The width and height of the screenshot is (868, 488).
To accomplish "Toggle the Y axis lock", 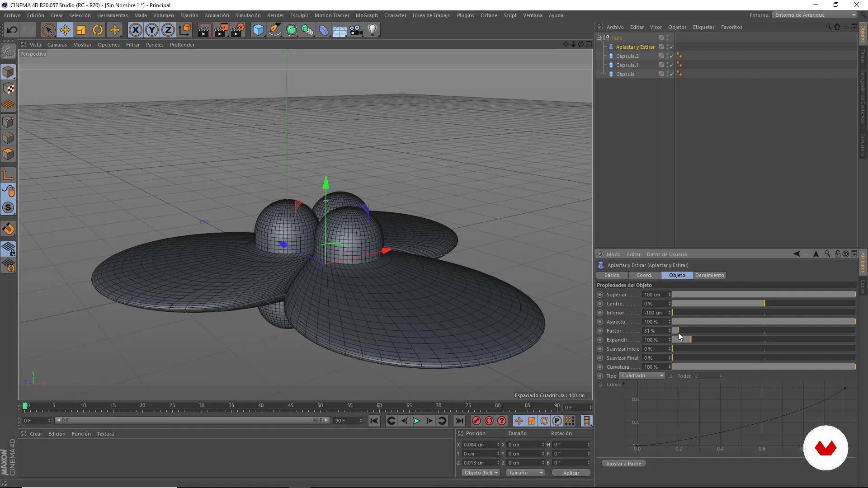I will coord(152,30).
